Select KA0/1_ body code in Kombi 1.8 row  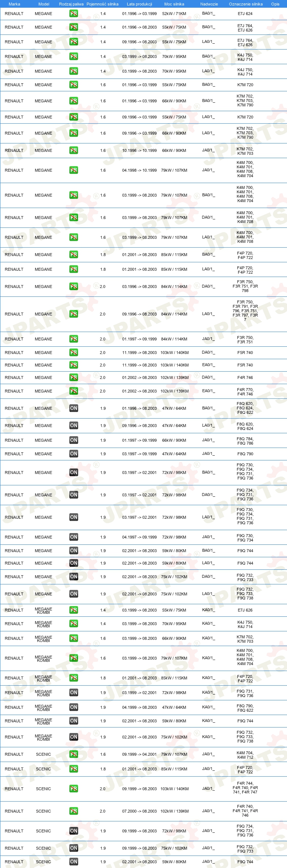(209, 678)
